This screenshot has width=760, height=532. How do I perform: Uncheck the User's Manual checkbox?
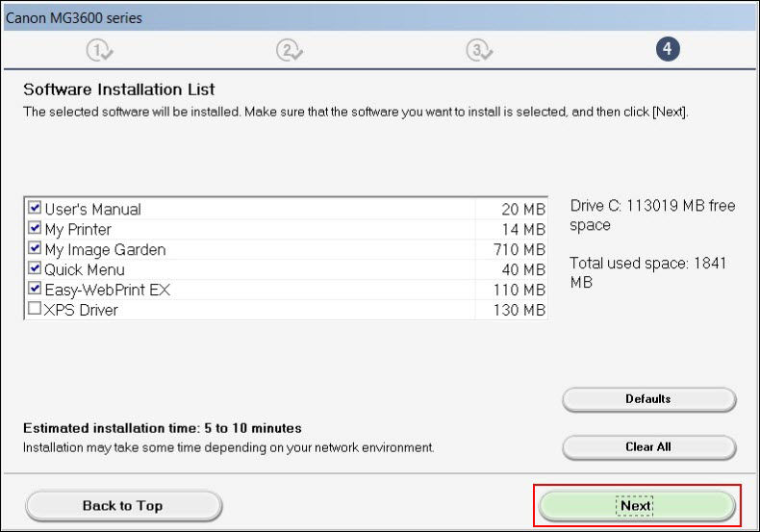(35, 208)
